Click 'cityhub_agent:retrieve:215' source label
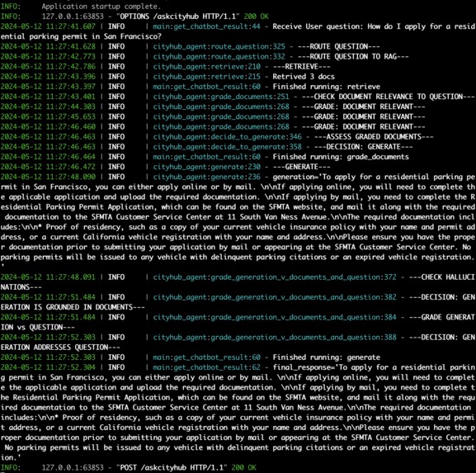476x473 pixels. click(206, 76)
